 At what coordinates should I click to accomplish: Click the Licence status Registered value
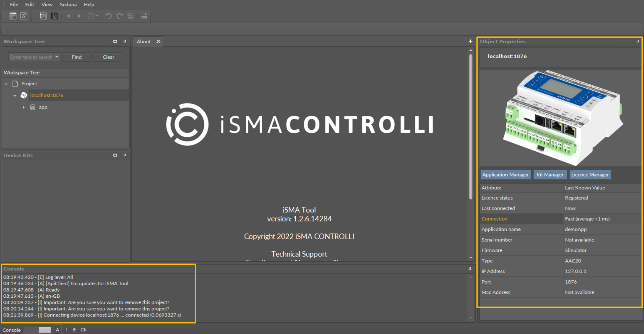click(576, 198)
